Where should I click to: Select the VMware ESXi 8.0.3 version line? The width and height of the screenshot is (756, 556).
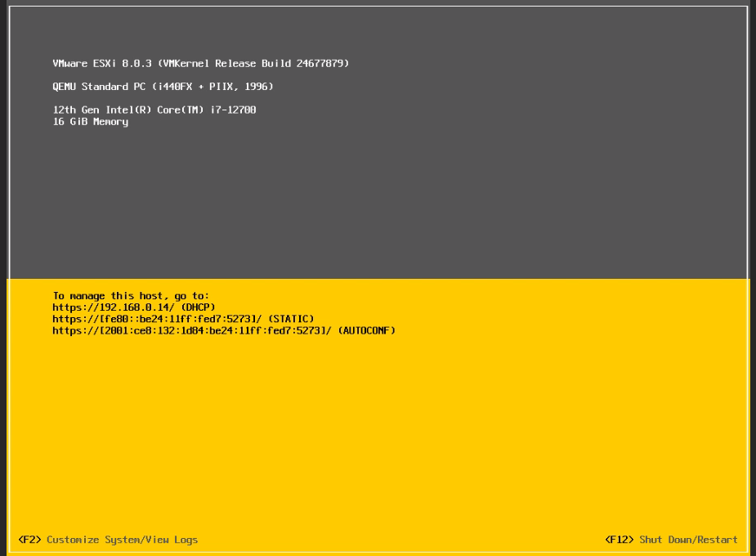click(x=200, y=63)
